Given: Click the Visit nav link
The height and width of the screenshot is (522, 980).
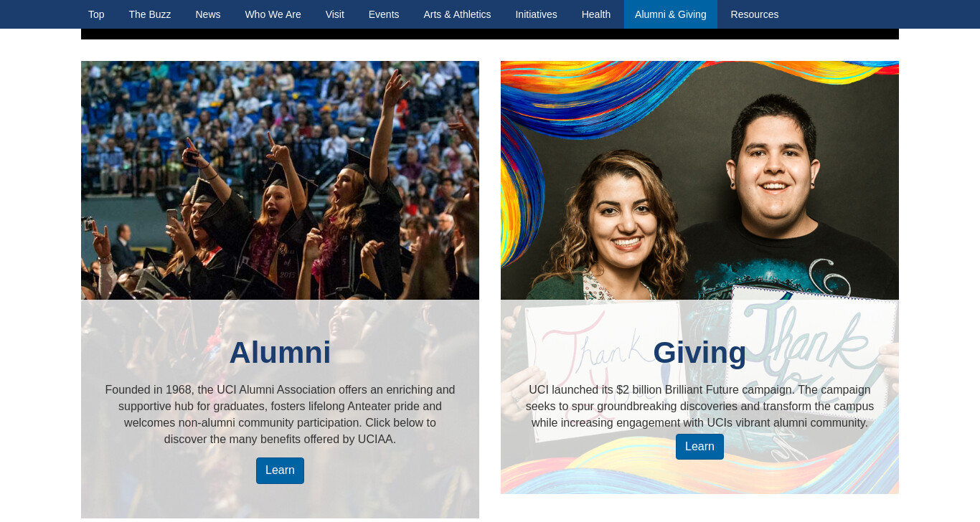Looking at the screenshot, I should pos(335,14).
